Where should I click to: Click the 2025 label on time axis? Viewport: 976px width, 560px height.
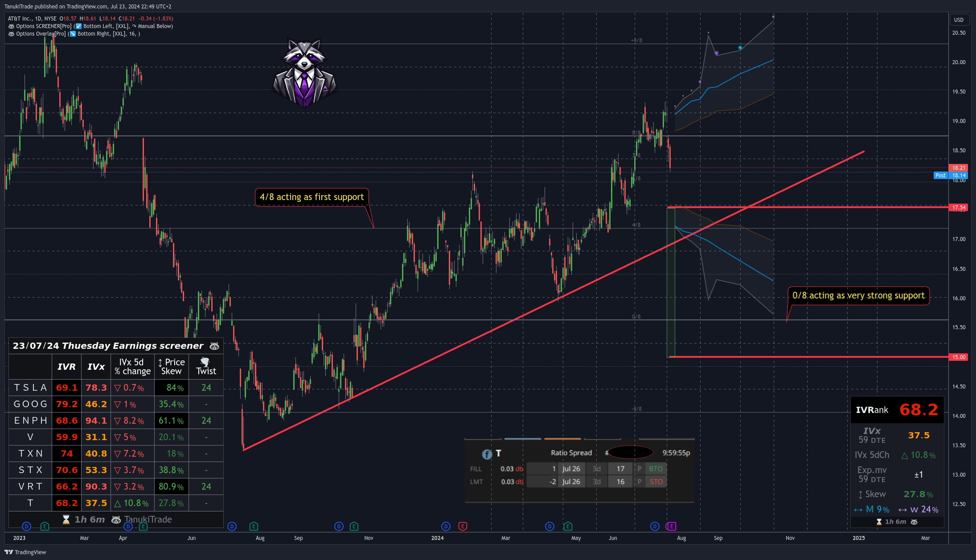[858, 538]
